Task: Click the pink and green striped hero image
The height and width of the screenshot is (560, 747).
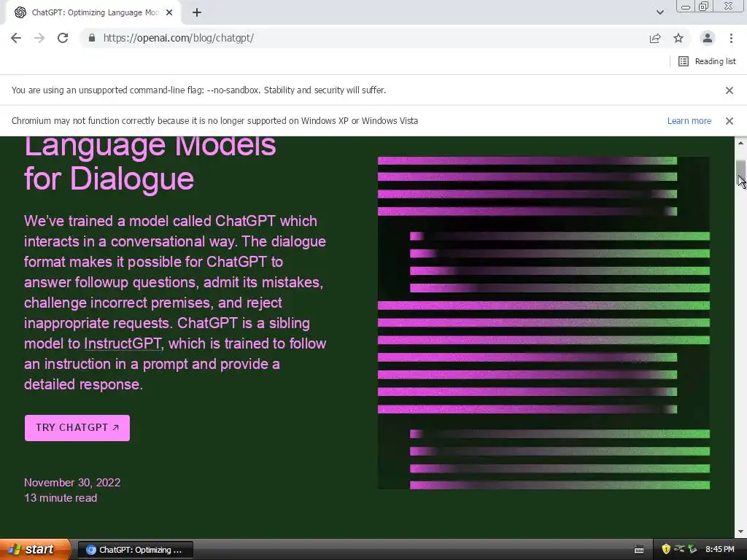Action: [543, 323]
